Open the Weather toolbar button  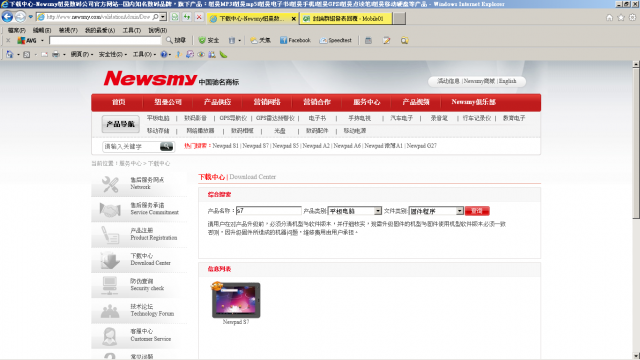pos(260,40)
